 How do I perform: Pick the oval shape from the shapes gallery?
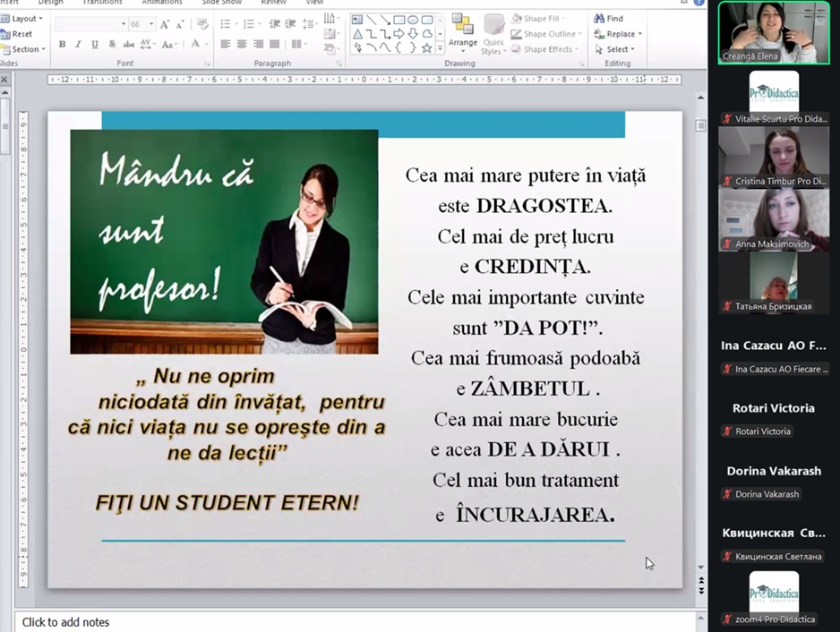point(413,20)
